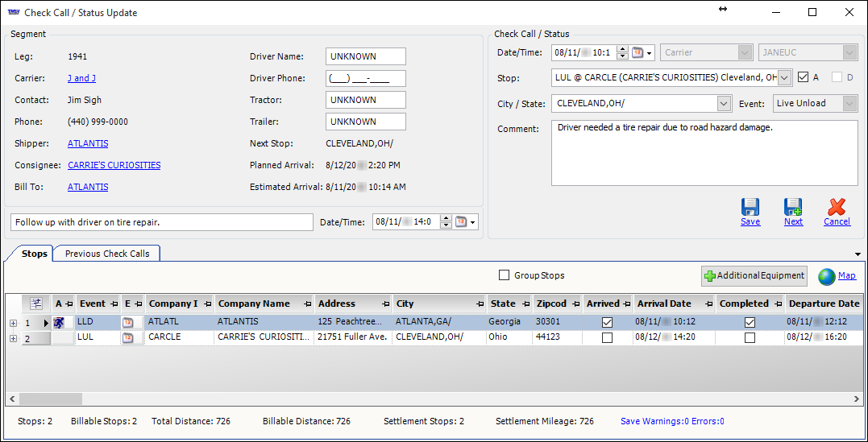Expand stop row 1 details

pos(13,322)
